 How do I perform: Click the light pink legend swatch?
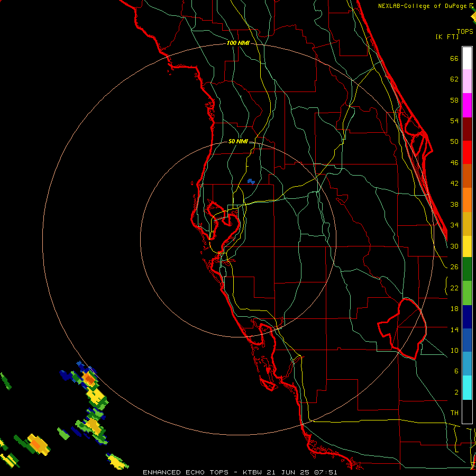point(467,81)
